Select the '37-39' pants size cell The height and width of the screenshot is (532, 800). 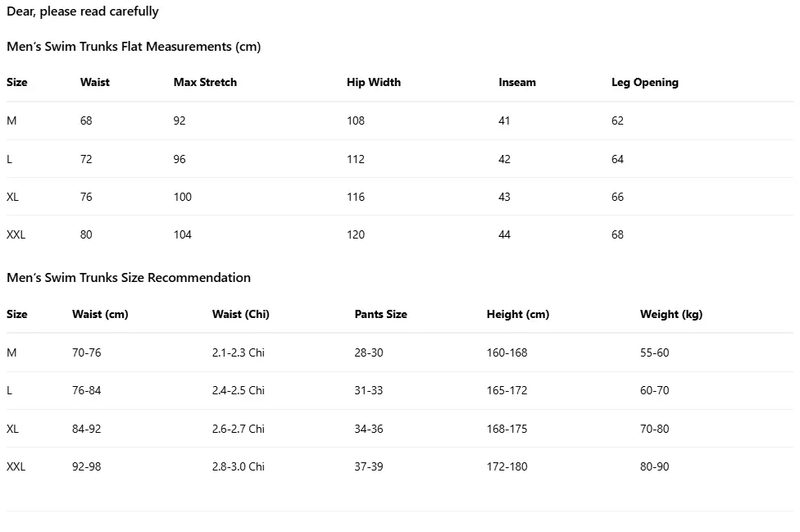369,466
